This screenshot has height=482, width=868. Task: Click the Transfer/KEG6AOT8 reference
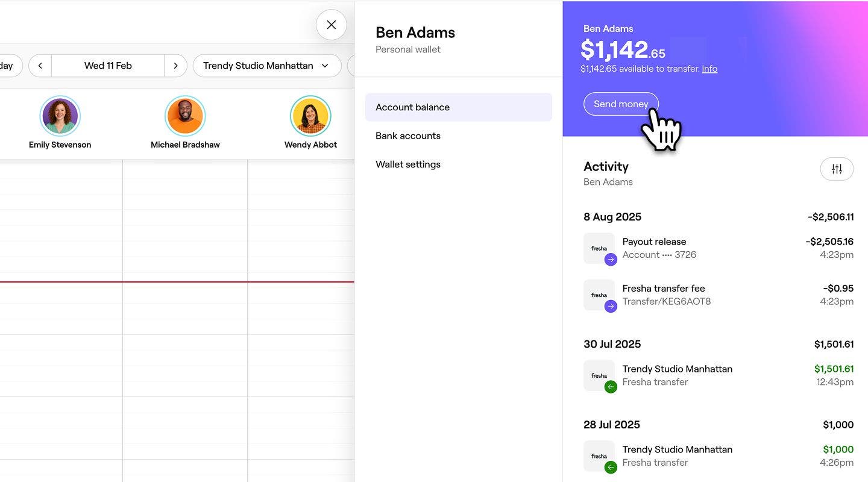667,301
